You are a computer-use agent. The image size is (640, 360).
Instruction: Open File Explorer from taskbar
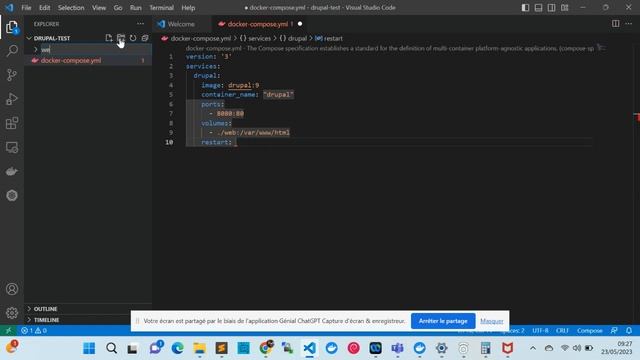[199, 348]
